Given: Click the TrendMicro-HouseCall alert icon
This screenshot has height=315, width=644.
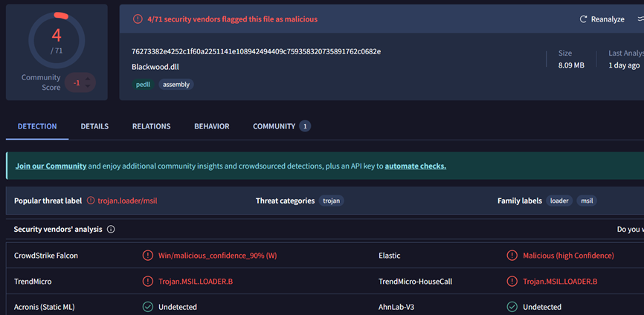Looking at the screenshot, I should click(512, 282).
